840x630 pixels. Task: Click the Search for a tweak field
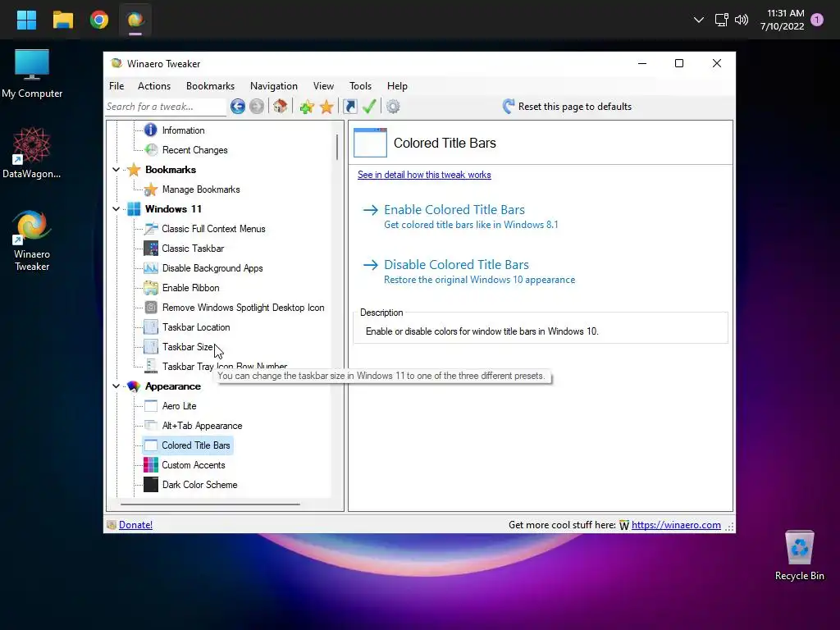click(x=166, y=107)
